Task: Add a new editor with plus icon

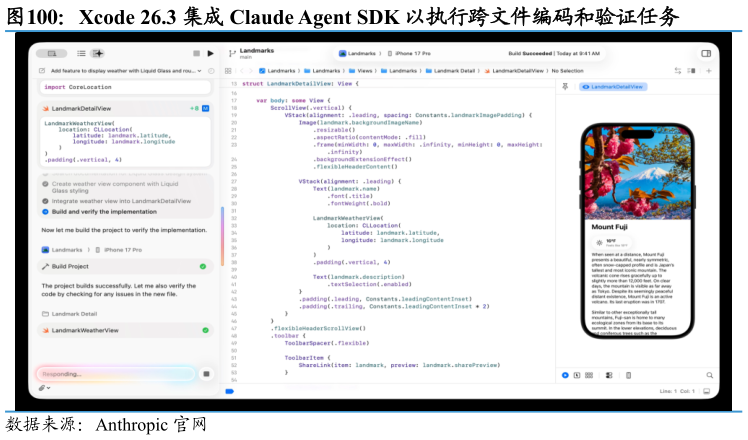Action: [x=709, y=71]
